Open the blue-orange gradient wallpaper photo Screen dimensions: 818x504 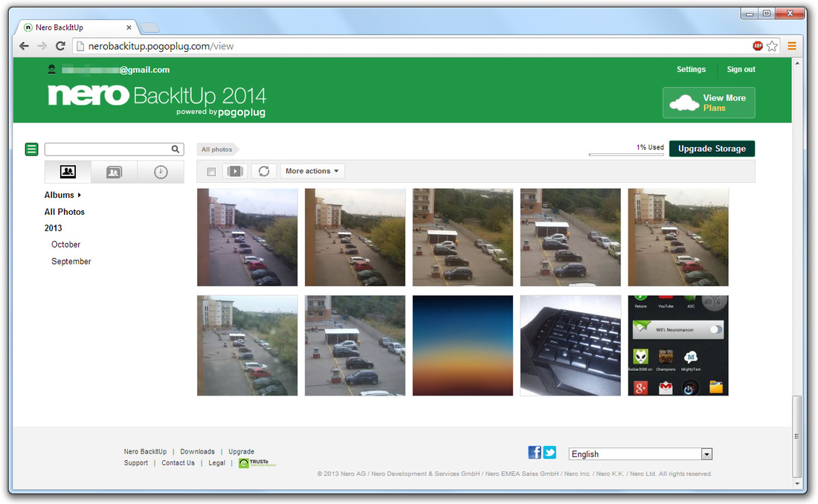click(x=463, y=346)
